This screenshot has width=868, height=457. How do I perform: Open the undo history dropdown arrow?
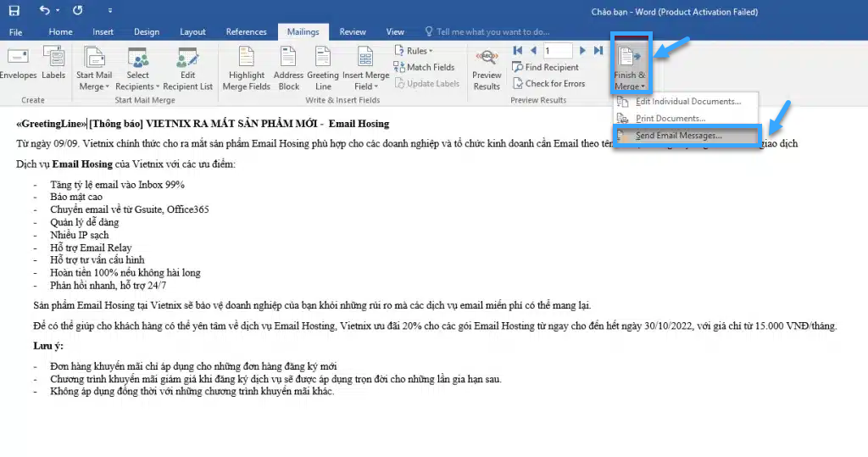[58, 10]
